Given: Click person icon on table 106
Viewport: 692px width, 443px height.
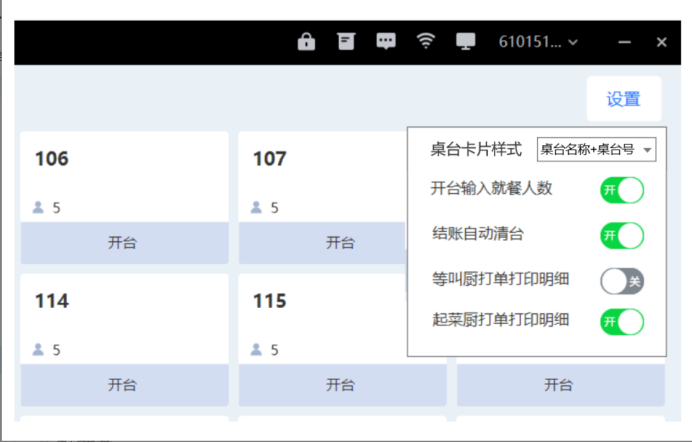Looking at the screenshot, I should (38, 207).
